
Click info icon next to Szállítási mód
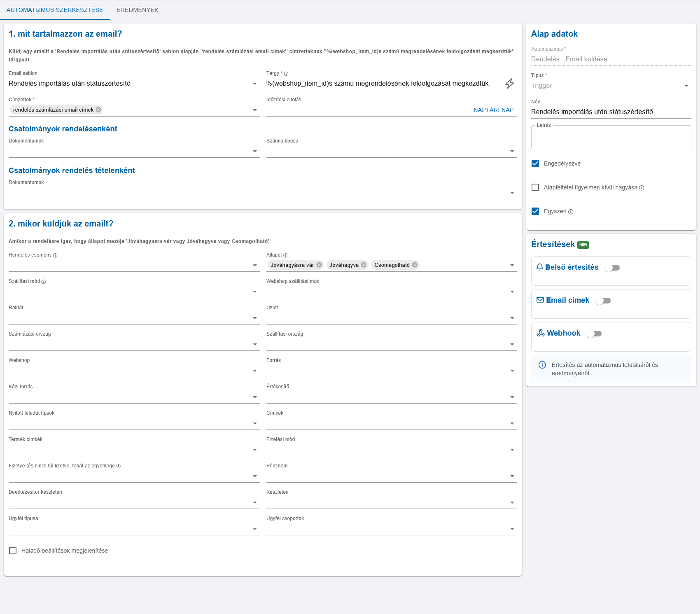pyautogui.click(x=44, y=282)
